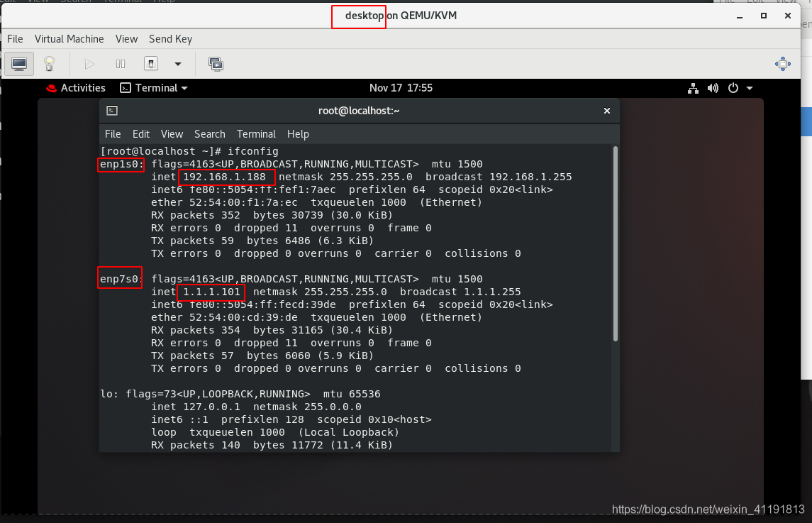The width and height of the screenshot is (812, 523).
Task: Open terminal View menu
Action: pyautogui.click(x=172, y=133)
